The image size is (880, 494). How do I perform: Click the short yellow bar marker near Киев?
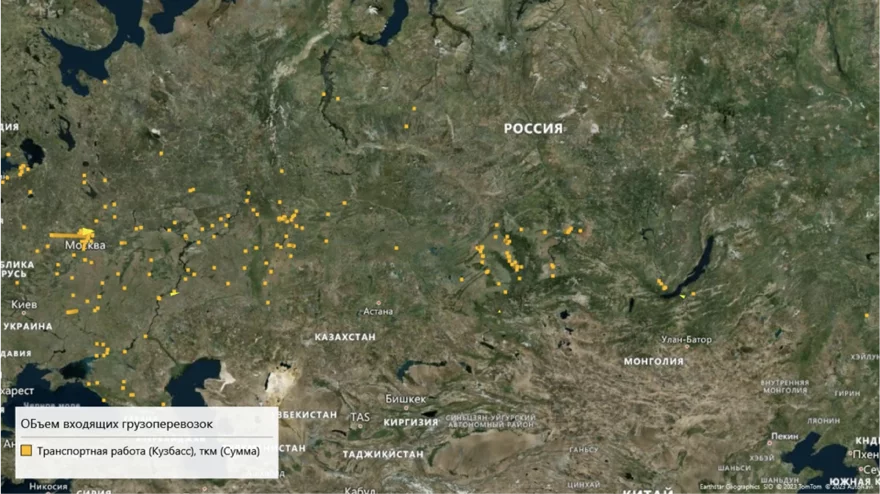click(72, 312)
